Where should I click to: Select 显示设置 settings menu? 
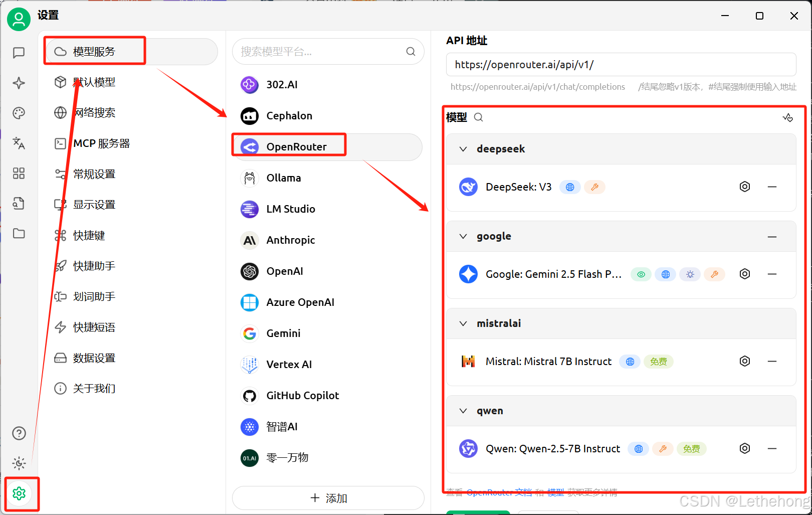click(132, 205)
